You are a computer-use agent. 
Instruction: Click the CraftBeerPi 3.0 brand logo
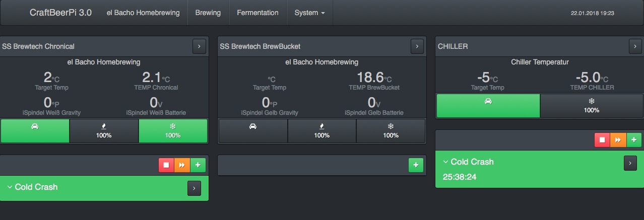click(60, 13)
